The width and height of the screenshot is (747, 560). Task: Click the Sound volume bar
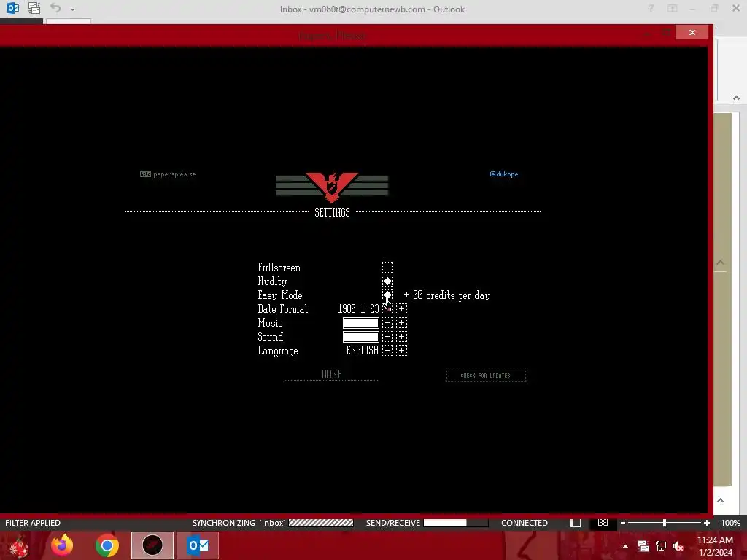point(360,337)
